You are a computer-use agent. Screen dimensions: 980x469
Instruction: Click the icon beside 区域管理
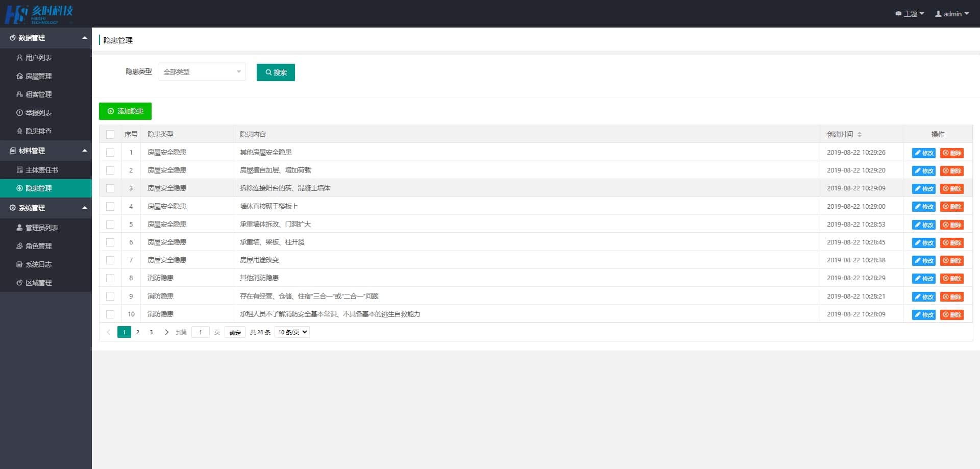[19, 283]
